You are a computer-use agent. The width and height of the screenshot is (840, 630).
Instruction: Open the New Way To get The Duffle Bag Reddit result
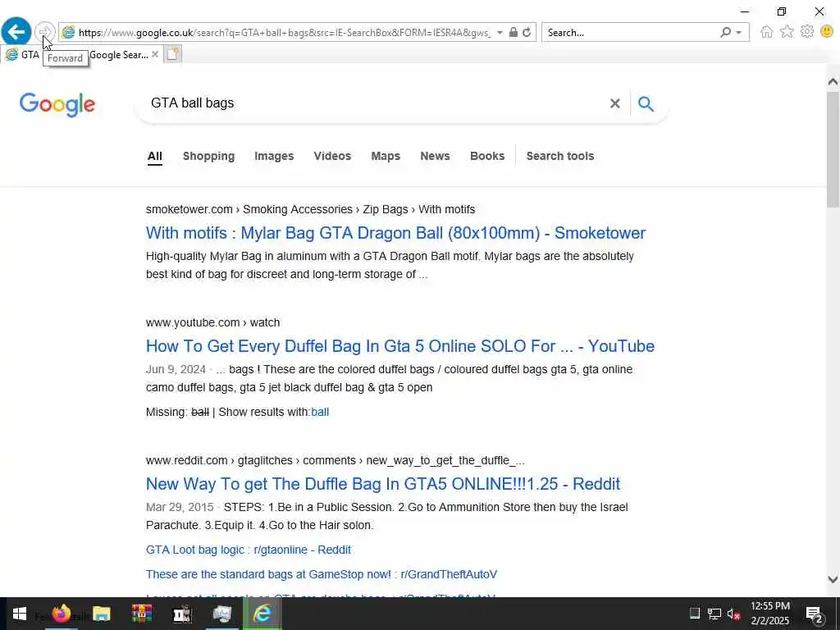(383, 484)
